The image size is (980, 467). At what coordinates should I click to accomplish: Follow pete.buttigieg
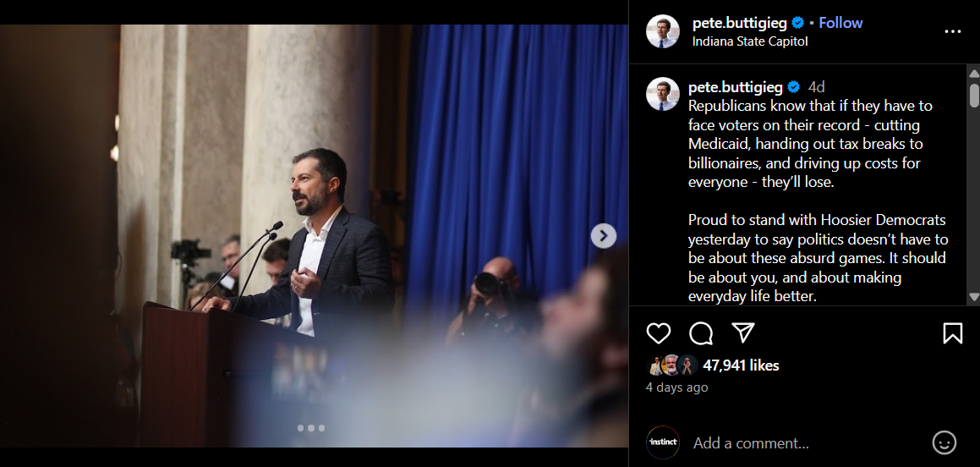coord(840,23)
